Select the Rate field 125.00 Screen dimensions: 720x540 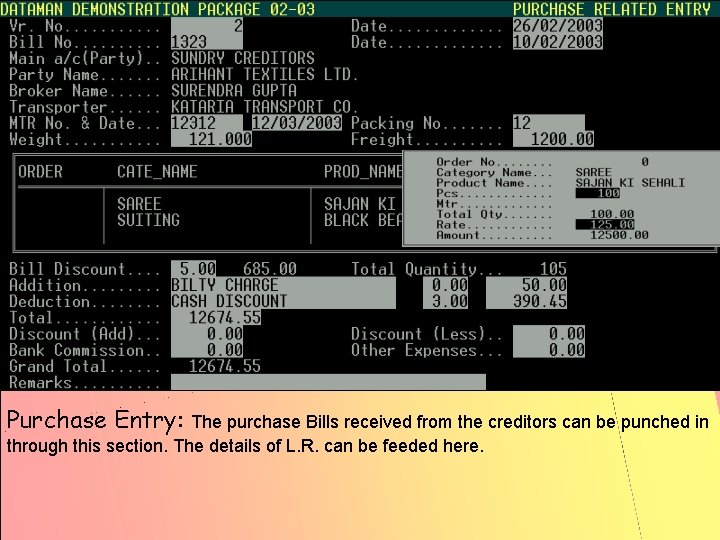click(605, 225)
